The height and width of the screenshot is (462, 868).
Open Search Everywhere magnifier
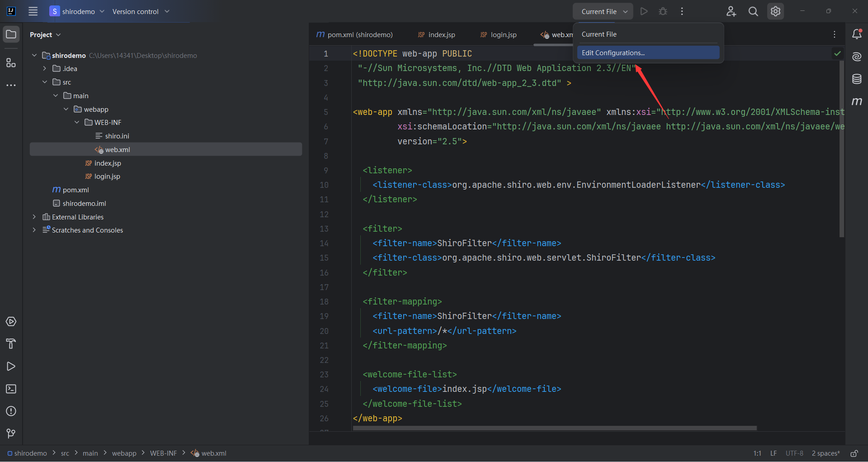(x=753, y=11)
